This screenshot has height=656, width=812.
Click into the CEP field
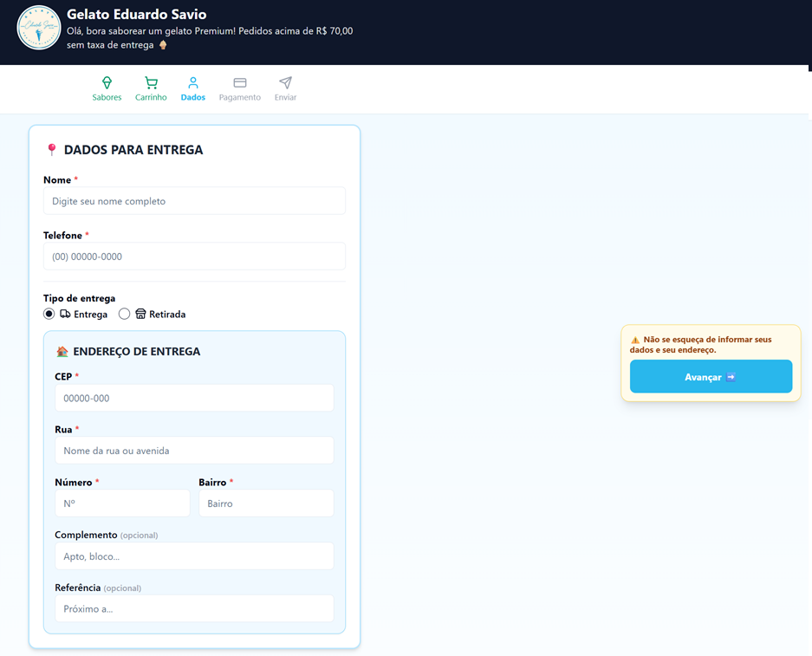pyautogui.click(x=194, y=398)
